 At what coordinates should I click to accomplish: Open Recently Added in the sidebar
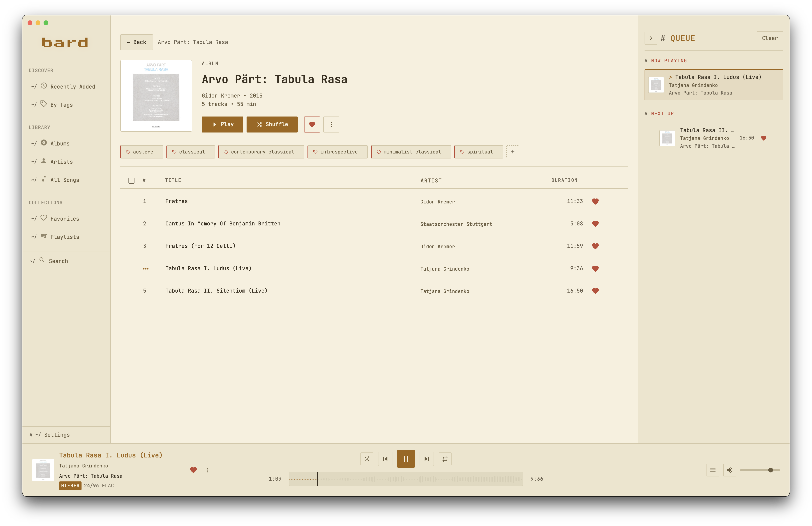(72, 86)
